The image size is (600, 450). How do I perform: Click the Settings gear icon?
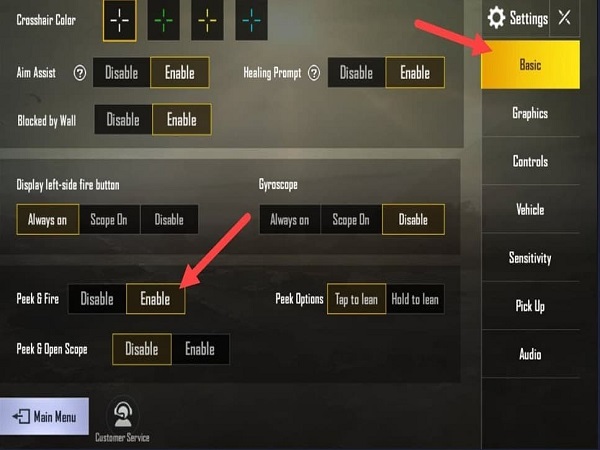click(x=496, y=18)
